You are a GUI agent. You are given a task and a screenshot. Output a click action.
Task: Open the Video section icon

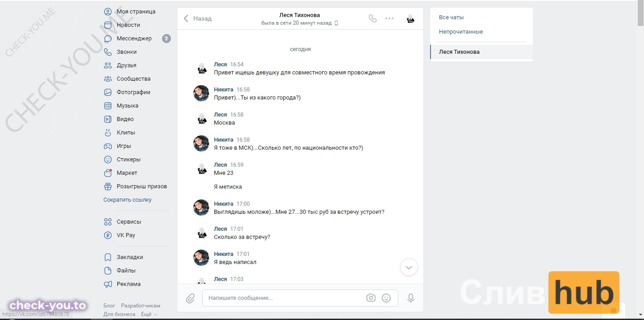pyautogui.click(x=108, y=119)
